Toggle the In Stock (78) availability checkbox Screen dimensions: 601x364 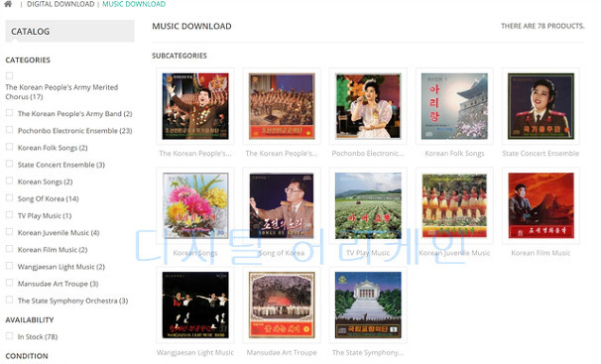[10, 336]
